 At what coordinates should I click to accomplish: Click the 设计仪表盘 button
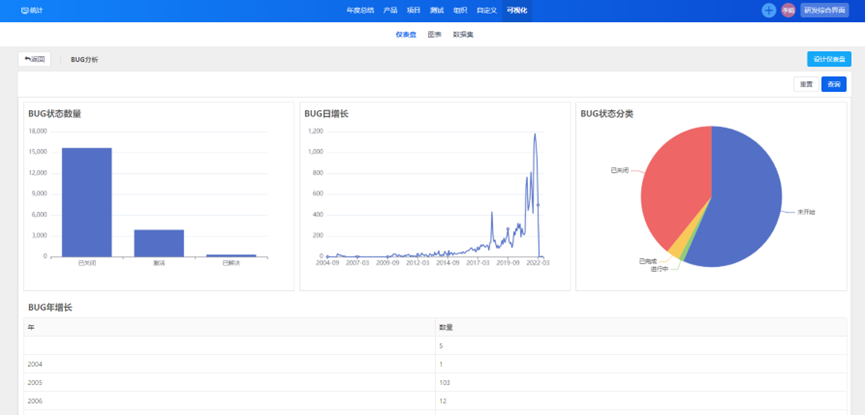(829, 59)
